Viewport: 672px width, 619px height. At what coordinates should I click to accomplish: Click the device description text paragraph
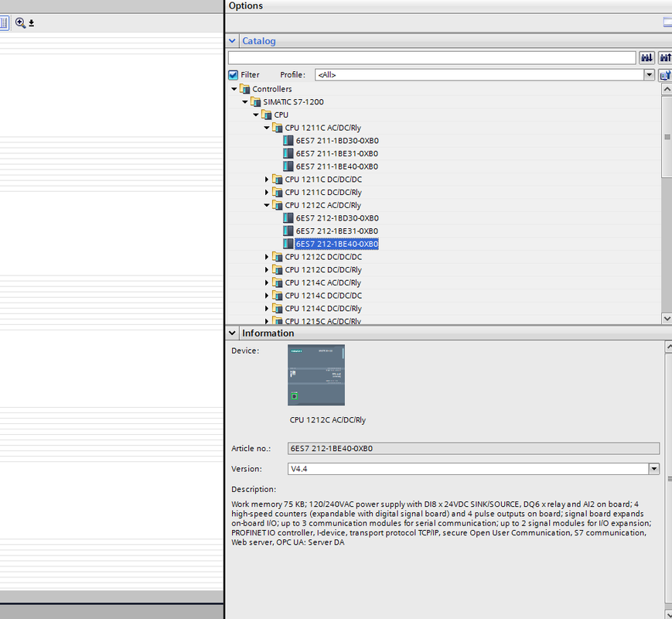point(442,523)
